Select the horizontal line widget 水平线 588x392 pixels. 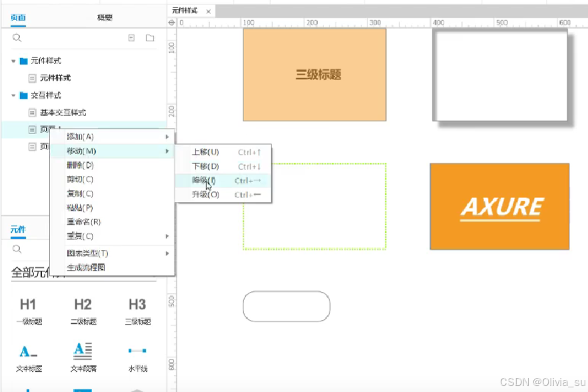click(137, 358)
